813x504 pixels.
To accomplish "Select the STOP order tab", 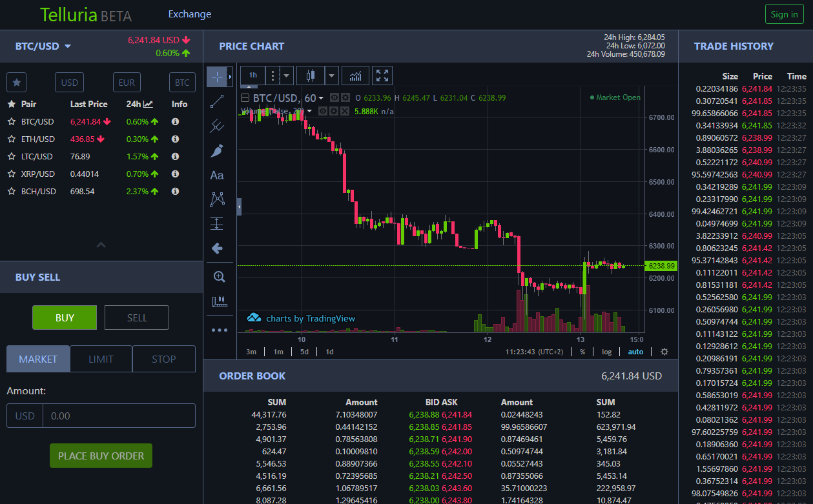I will [163, 359].
